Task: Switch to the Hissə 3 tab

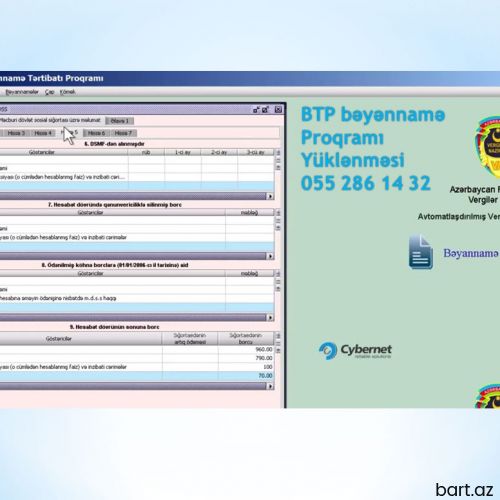Action: (x=16, y=133)
